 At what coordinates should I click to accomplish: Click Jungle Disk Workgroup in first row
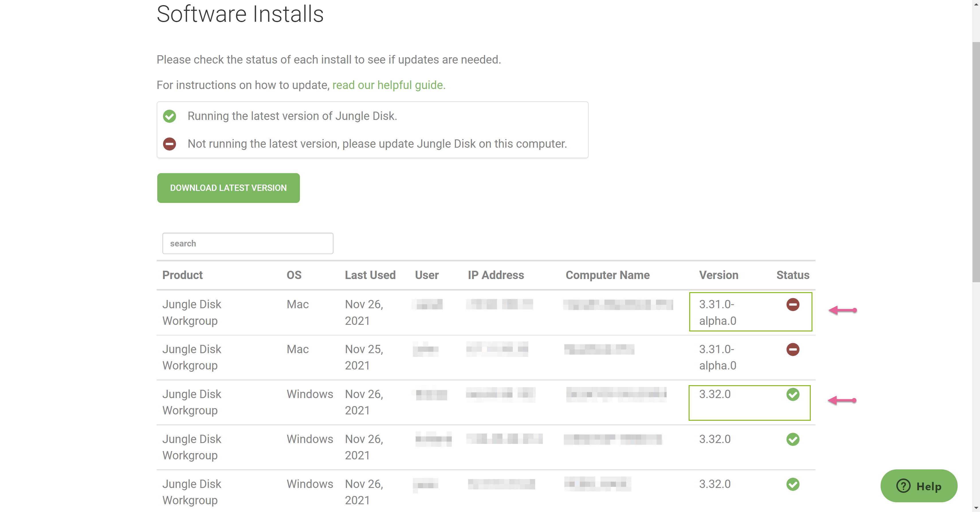191,313
